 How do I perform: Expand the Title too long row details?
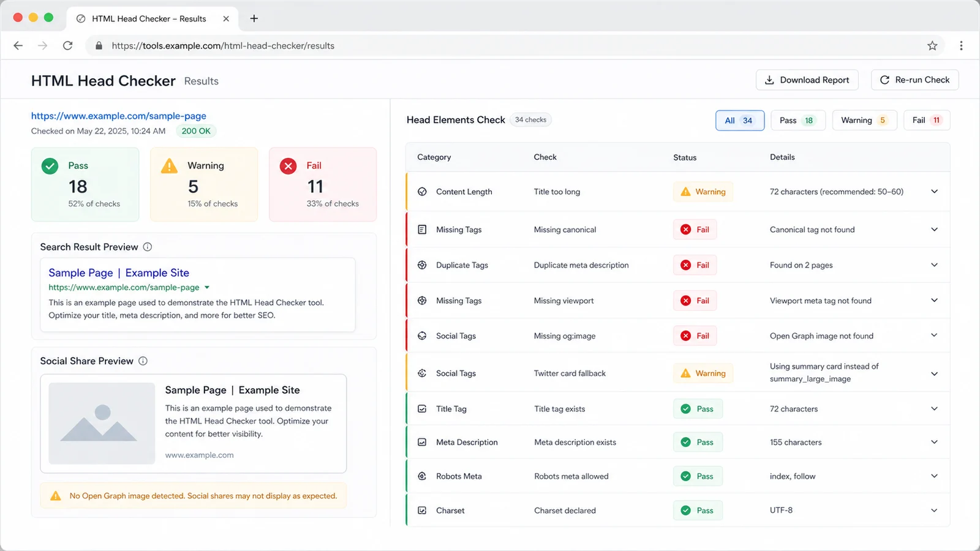pos(934,192)
